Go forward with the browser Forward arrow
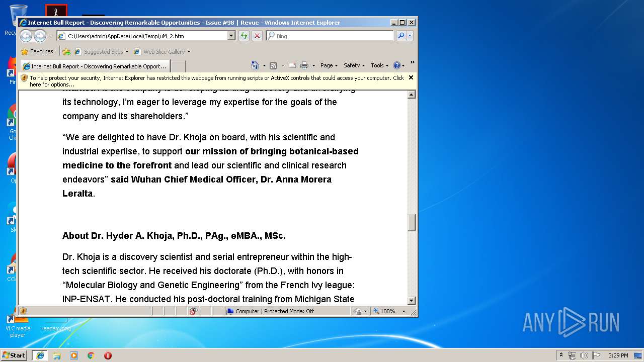The height and width of the screenshot is (362, 644). (x=40, y=36)
